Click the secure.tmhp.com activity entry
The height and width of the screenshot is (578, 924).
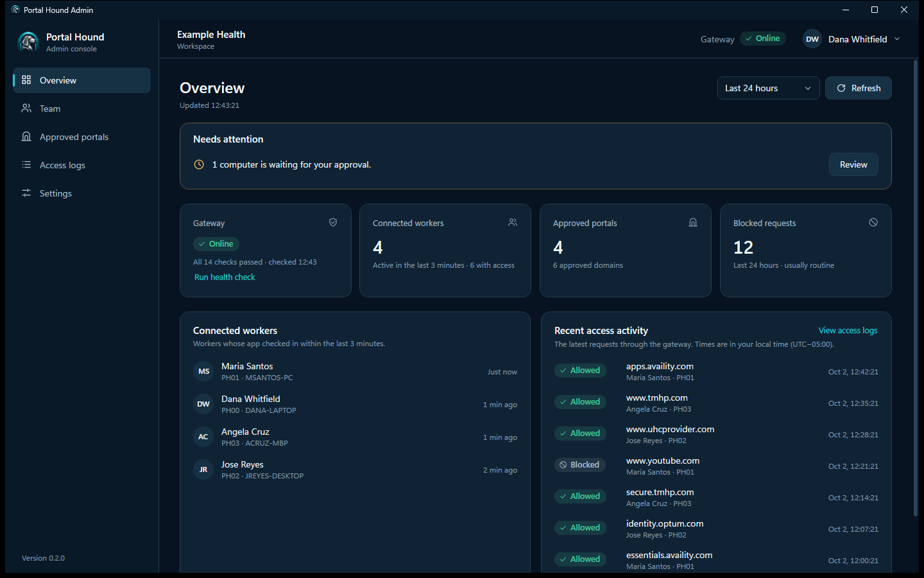point(716,497)
